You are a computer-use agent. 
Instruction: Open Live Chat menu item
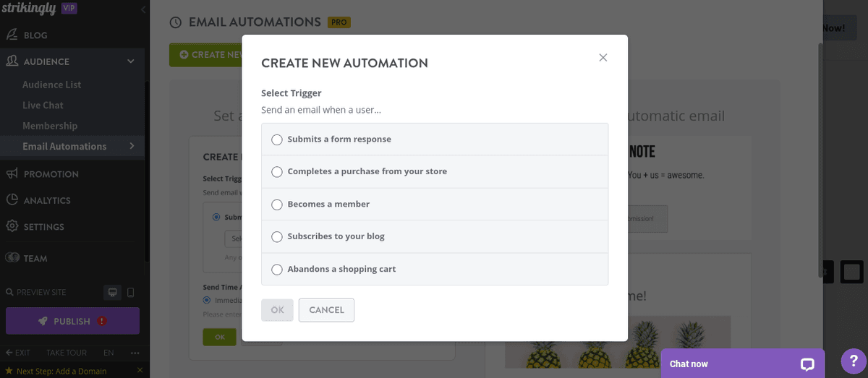(43, 105)
